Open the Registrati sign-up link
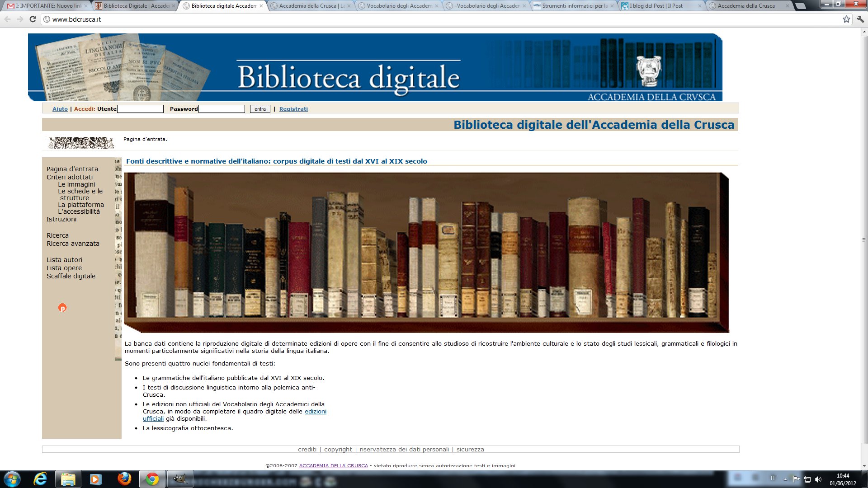Screen dimensions: 868x488 coord(293,109)
